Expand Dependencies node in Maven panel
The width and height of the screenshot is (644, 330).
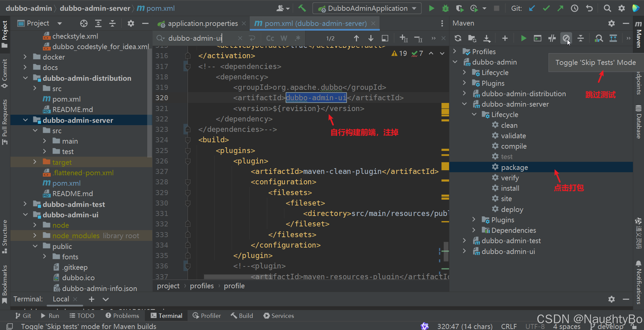[474, 230]
